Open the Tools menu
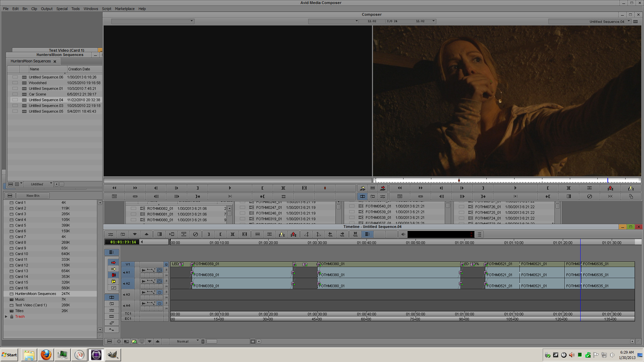Screen dimensions: 644x362 (75, 9)
